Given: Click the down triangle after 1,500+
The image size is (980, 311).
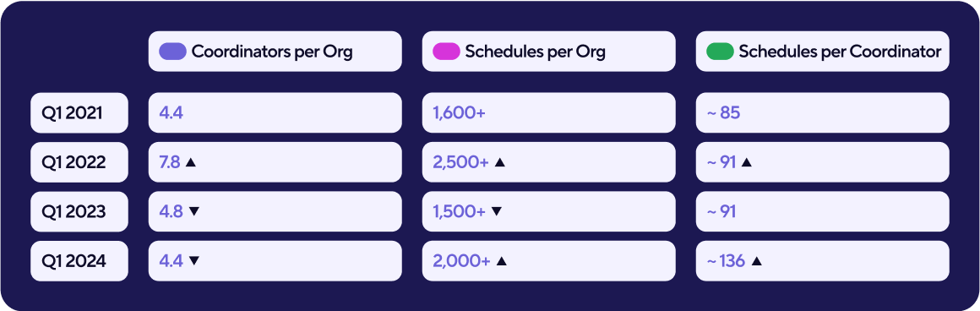Looking at the screenshot, I should click(496, 211).
